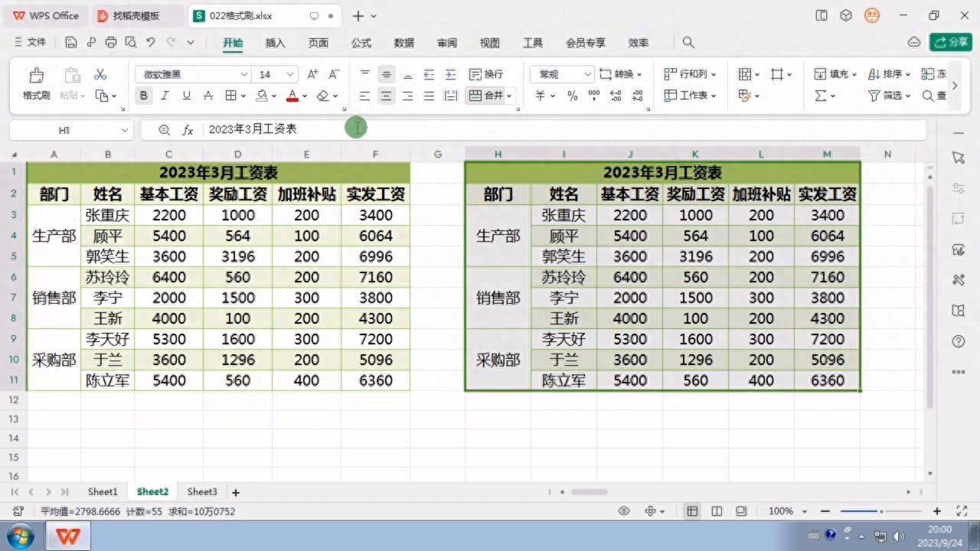The image size is (980, 551).
Task: Expand the borders dropdown arrow
Action: tap(243, 96)
